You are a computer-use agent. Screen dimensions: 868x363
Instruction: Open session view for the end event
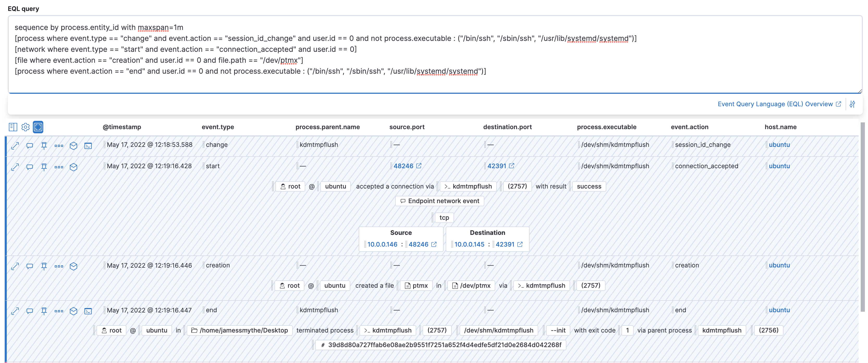click(x=88, y=311)
